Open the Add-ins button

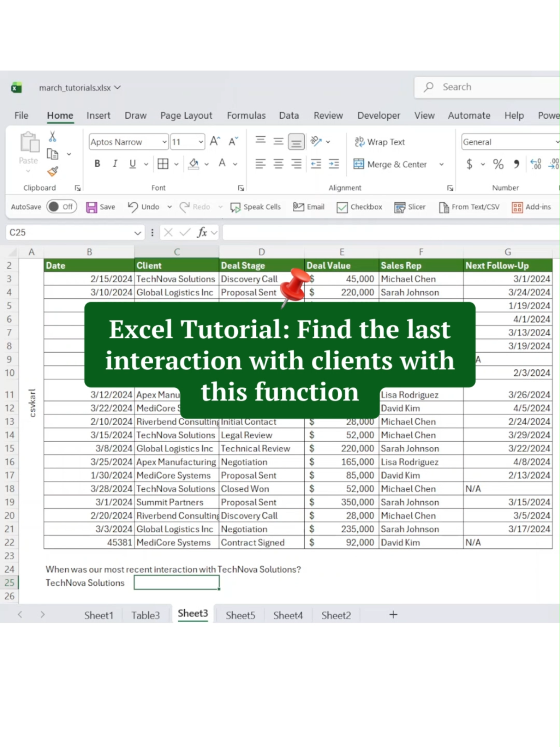point(531,207)
